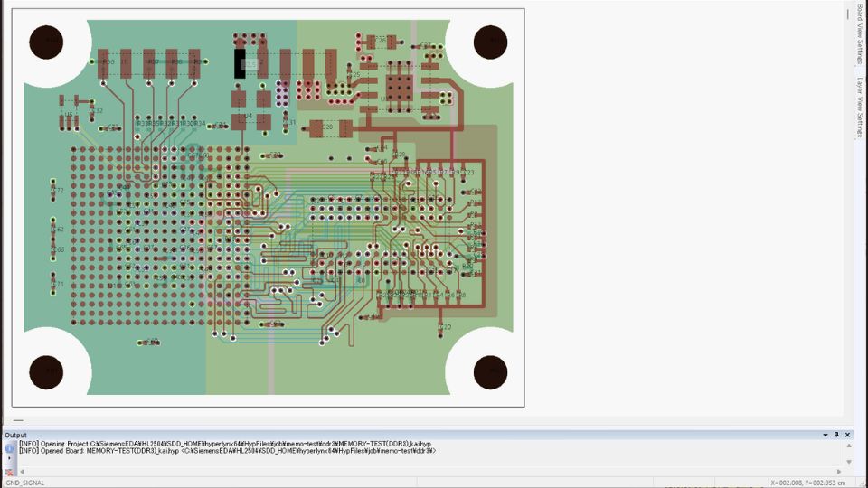The image size is (868, 488).
Task: Select the bottom-left mounting hole on board
Action: click(46, 372)
